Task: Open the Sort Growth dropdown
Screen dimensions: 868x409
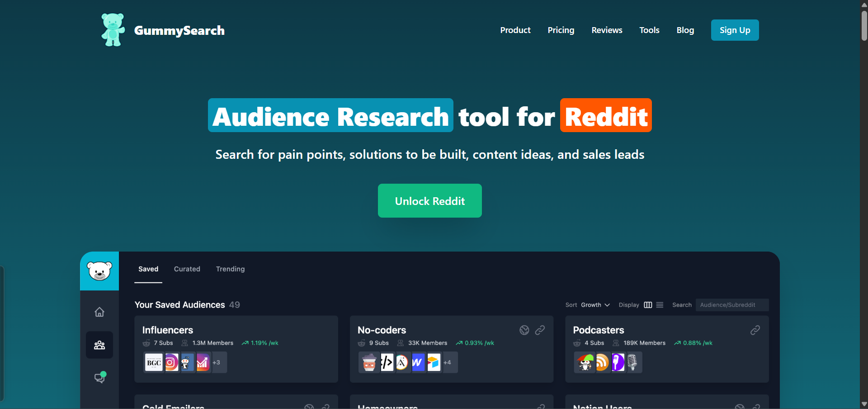Action: pyautogui.click(x=595, y=305)
